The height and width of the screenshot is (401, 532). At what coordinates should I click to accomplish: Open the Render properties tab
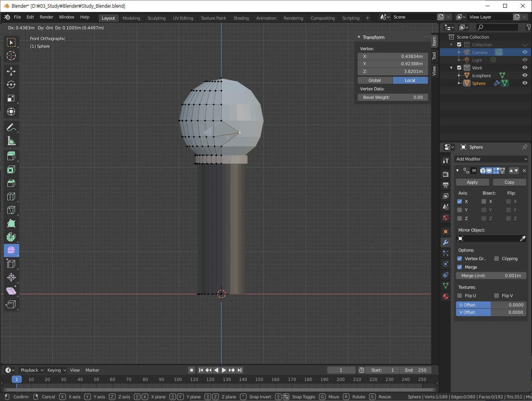pos(446,174)
